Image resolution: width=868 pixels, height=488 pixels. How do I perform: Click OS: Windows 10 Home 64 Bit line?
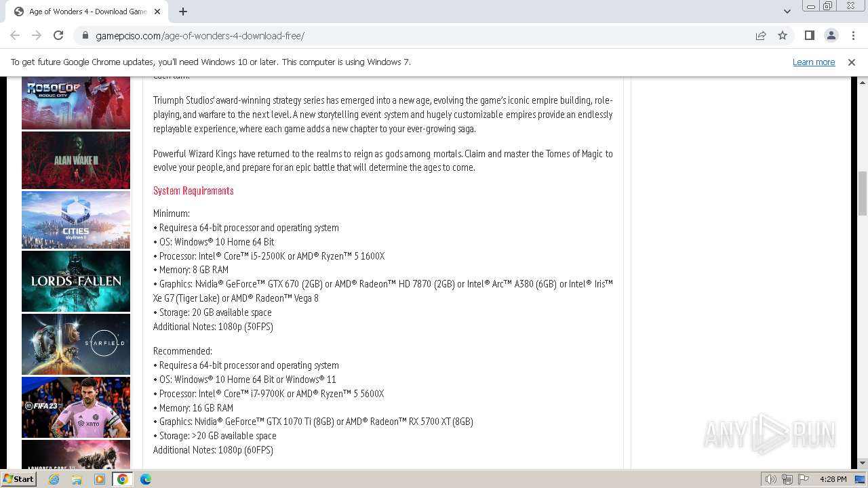click(214, 242)
